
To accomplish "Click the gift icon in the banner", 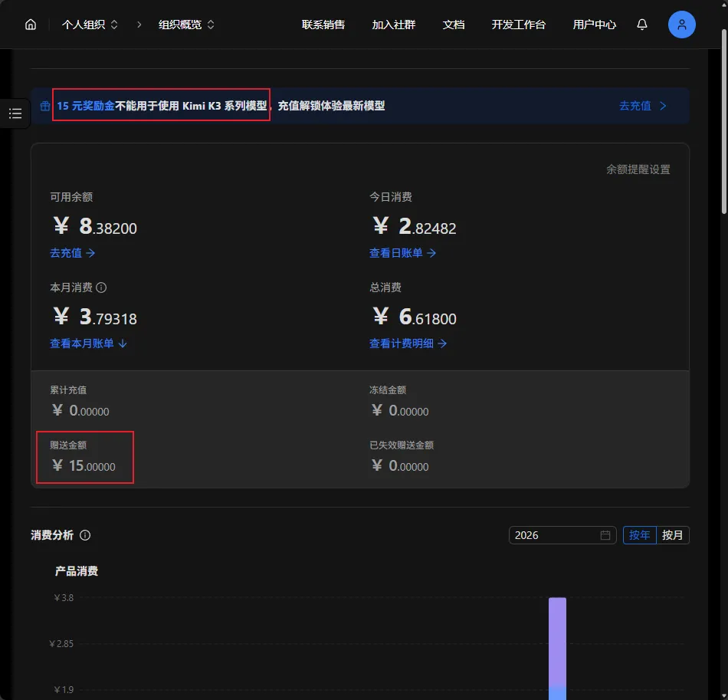I will tap(45, 106).
